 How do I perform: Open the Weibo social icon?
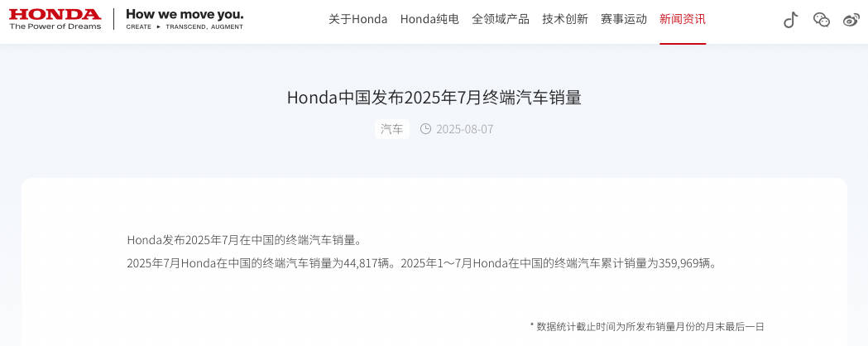tap(851, 20)
